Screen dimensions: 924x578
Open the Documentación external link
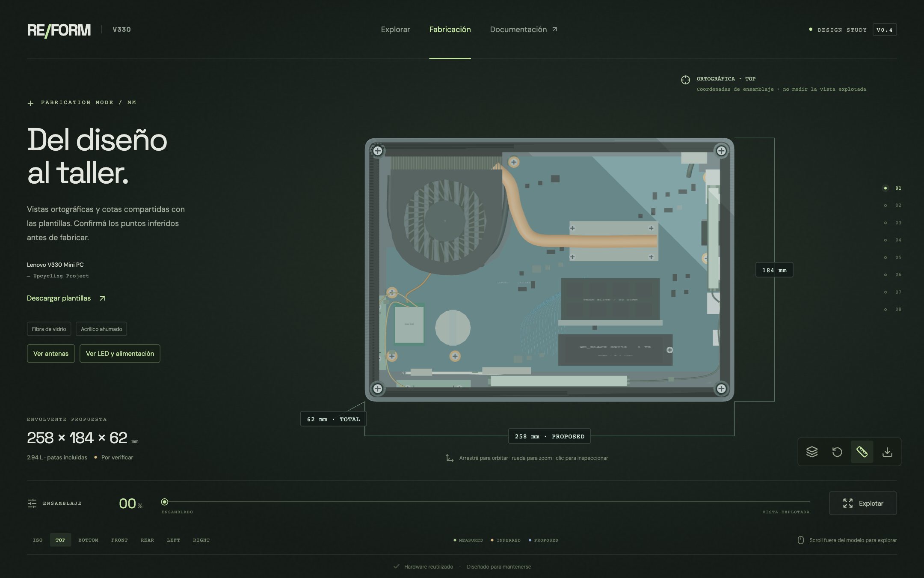click(524, 30)
